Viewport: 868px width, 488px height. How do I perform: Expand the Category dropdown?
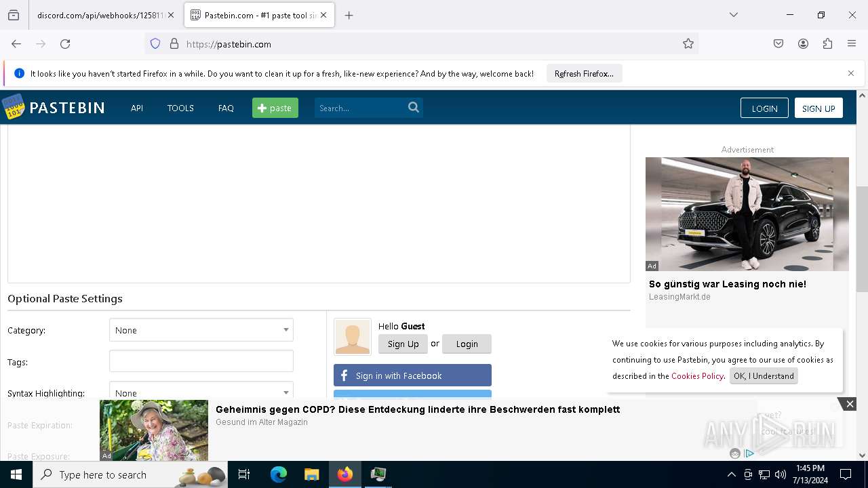pyautogui.click(x=201, y=330)
